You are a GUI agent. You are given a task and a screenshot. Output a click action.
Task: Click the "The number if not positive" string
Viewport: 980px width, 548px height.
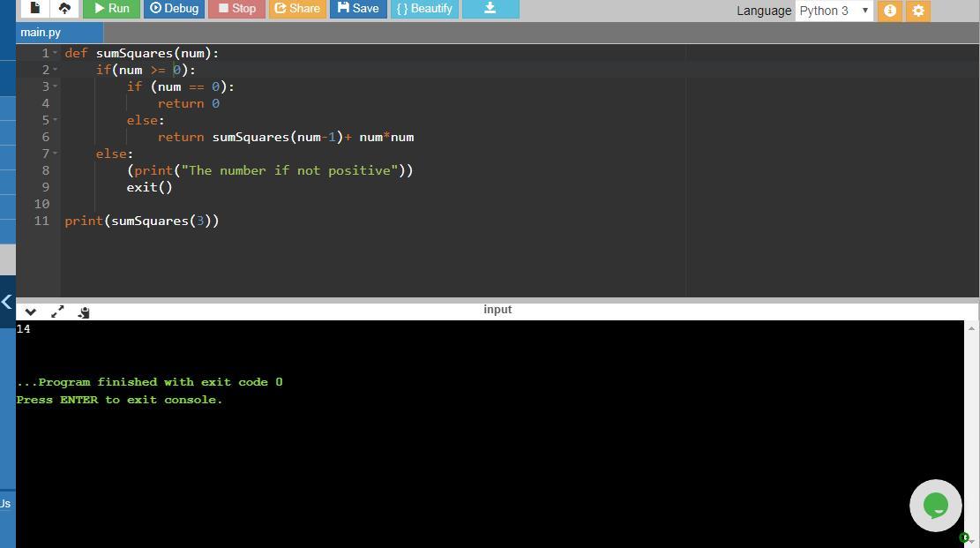pyautogui.click(x=289, y=170)
